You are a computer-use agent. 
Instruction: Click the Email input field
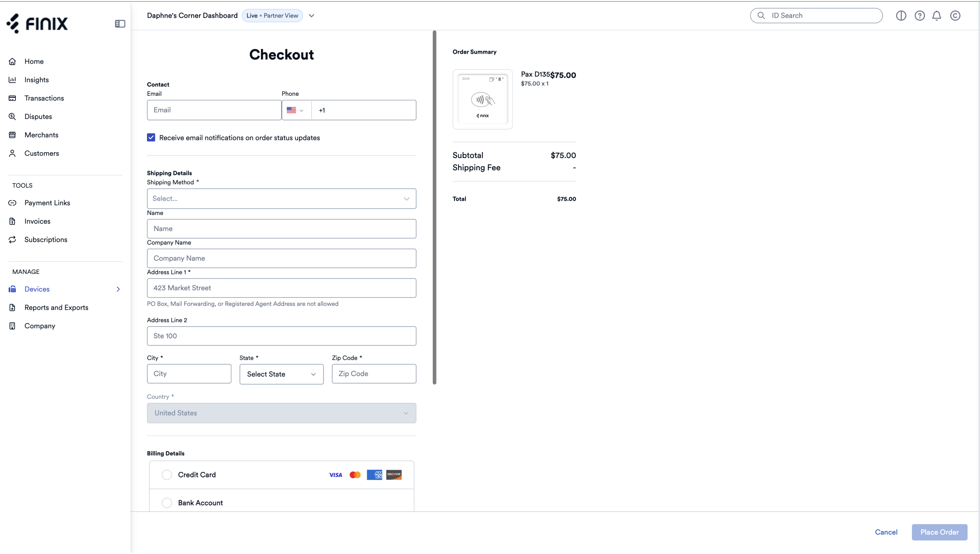click(214, 110)
